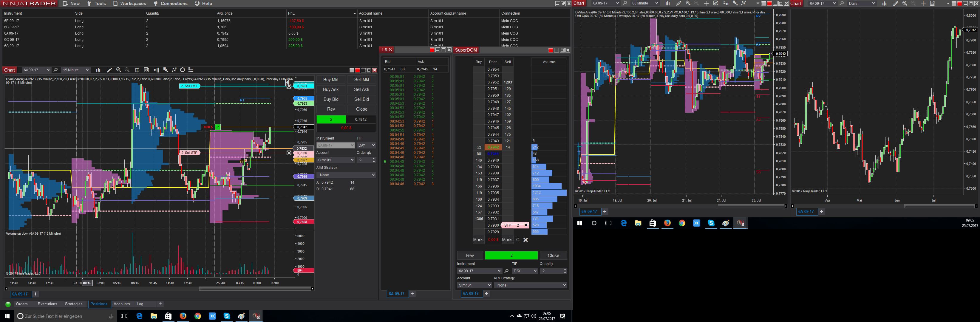Open the 15 Minute interval dropdown
Image resolution: width=980 pixels, height=322 pixels.
click(76, 70)
